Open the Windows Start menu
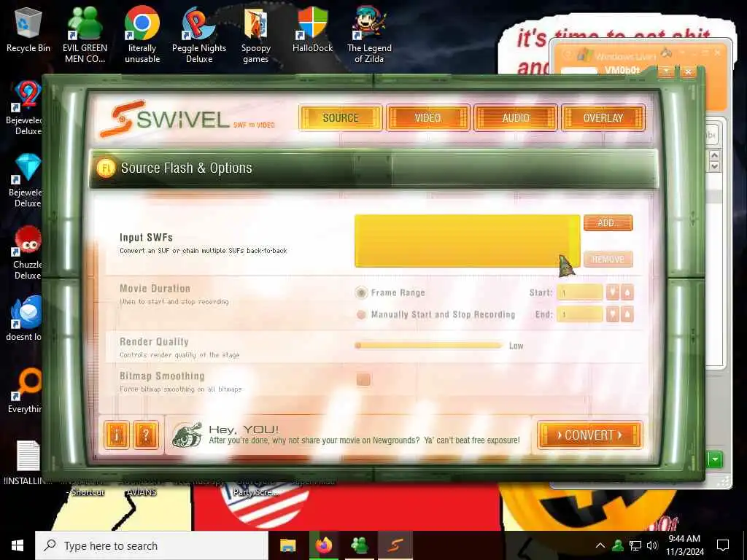Screen dimensions: 747x560 click(18, 545)
